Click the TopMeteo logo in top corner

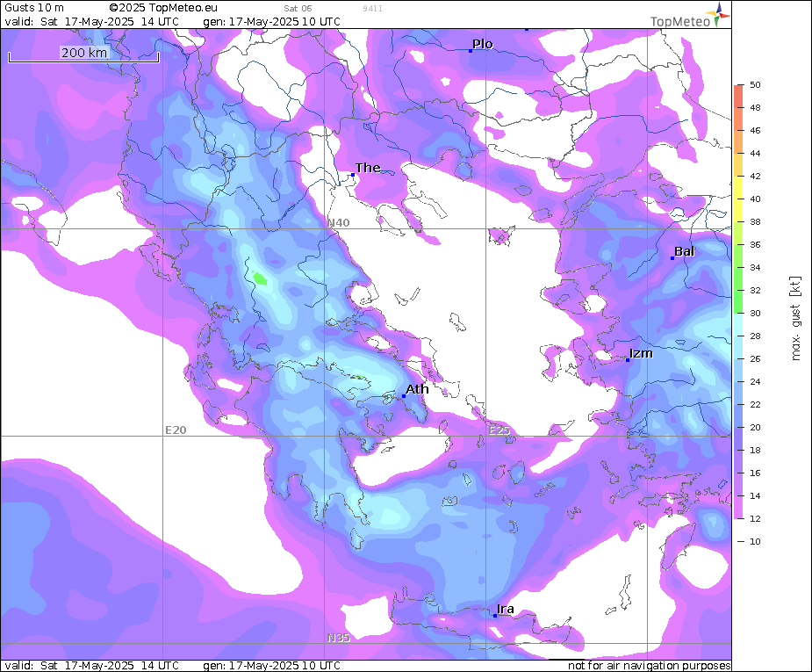690,16
